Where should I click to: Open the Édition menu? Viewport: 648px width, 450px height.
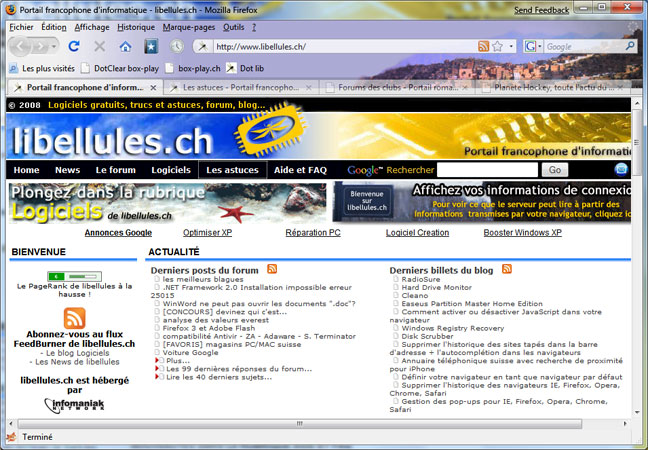point(54,27)
